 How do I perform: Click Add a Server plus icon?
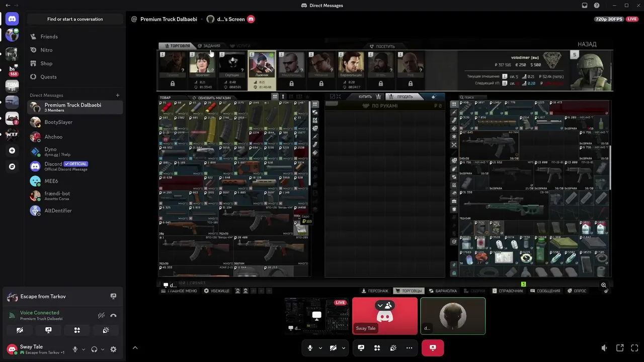(x=12, y=150)
